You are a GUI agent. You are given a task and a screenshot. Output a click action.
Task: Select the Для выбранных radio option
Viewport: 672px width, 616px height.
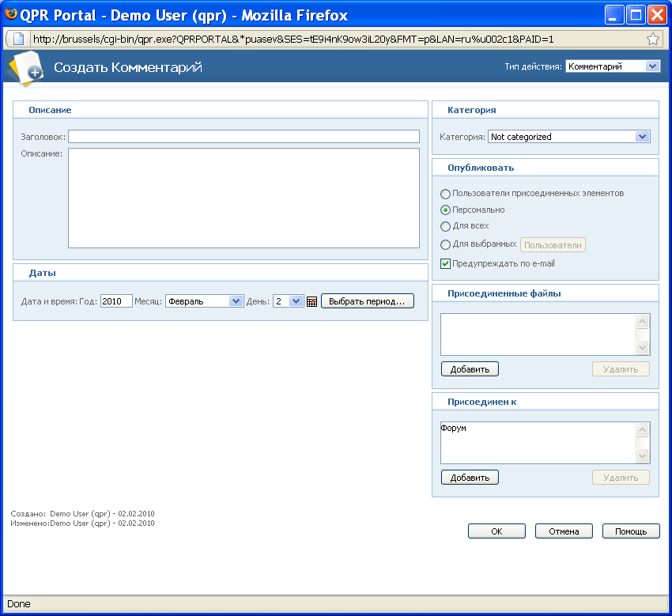pos(445,244)
